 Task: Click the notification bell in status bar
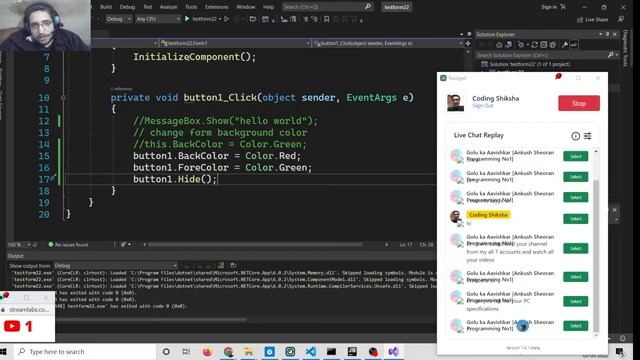pos(623,338)
